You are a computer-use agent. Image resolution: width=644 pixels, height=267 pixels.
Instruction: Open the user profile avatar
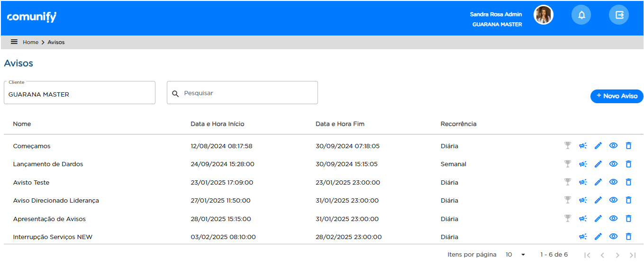click(544, 15)
